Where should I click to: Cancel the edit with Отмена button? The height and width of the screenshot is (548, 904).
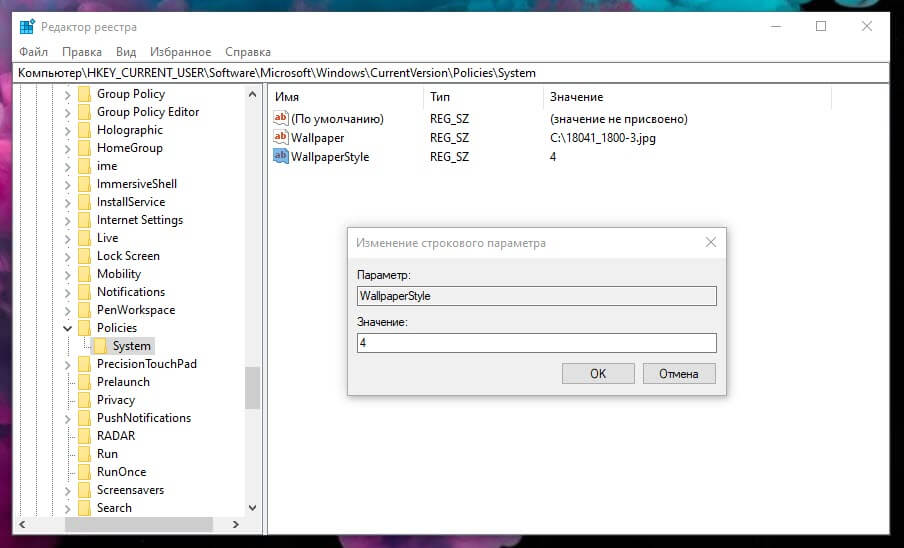pyautogui.click(x=679, y=373)
